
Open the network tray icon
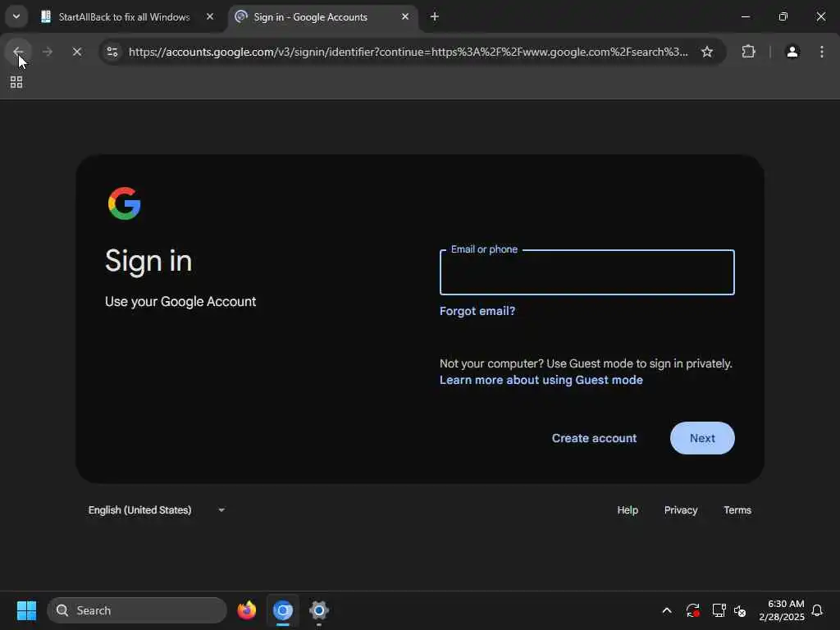719,610
